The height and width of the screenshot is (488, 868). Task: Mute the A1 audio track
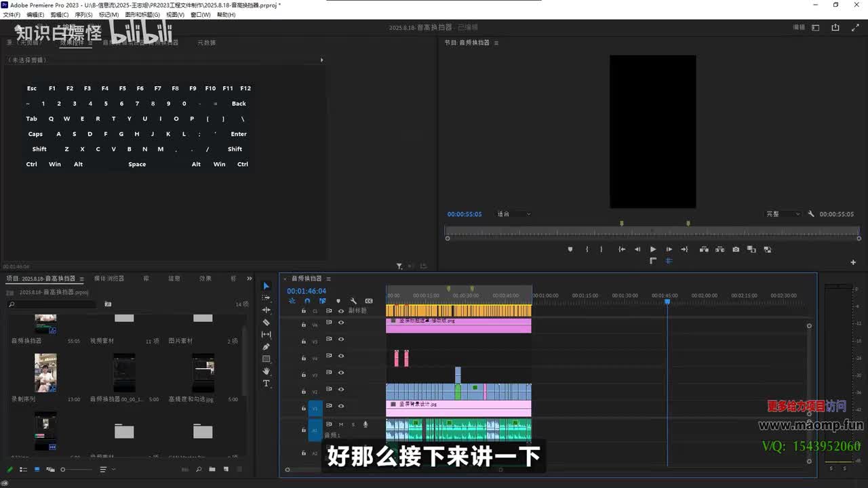click(x=341, y=424)
